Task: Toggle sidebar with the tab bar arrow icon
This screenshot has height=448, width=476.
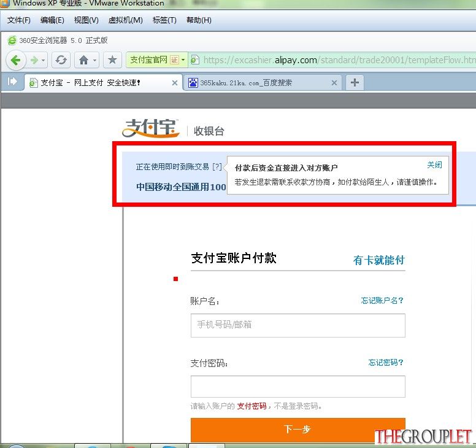Action: point(12,82)
